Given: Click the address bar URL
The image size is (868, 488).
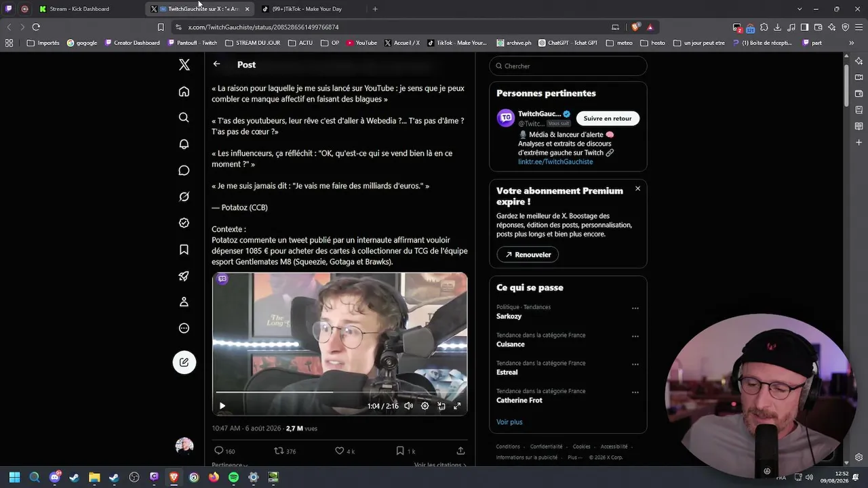Looking at the screenshot, I should pyautogui.click(x=263, y=27).
